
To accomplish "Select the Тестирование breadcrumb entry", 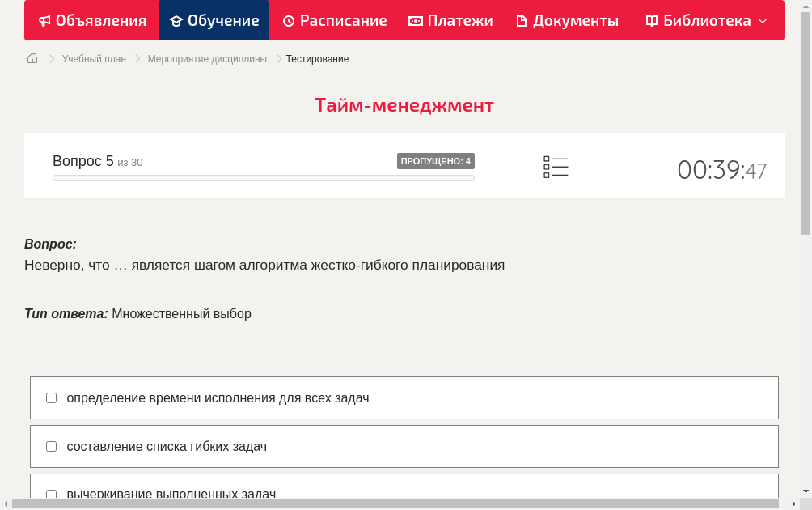I will pyautogui.click(x=316, y=58).
